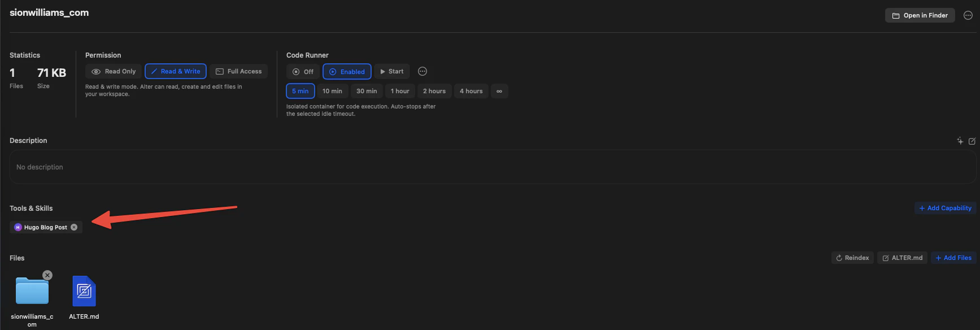Reindex the workspace files
The width and height of the screenshot is (980, 330).
(x=852, y=258)
